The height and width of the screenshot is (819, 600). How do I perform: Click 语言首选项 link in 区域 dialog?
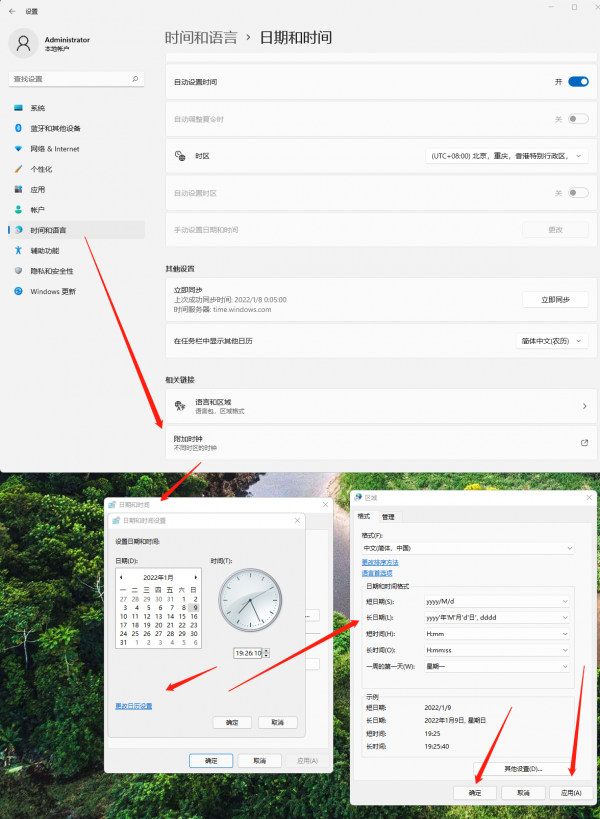pos(377,573)
